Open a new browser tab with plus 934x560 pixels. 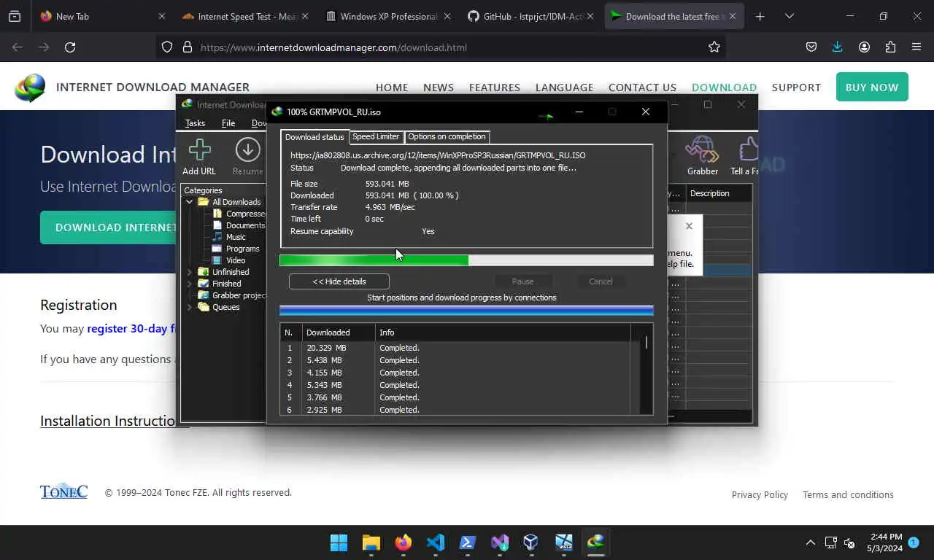(760, 16)
